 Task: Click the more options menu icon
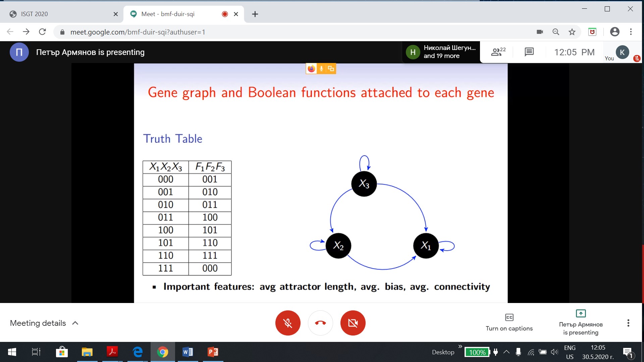[x=628, y=323]
